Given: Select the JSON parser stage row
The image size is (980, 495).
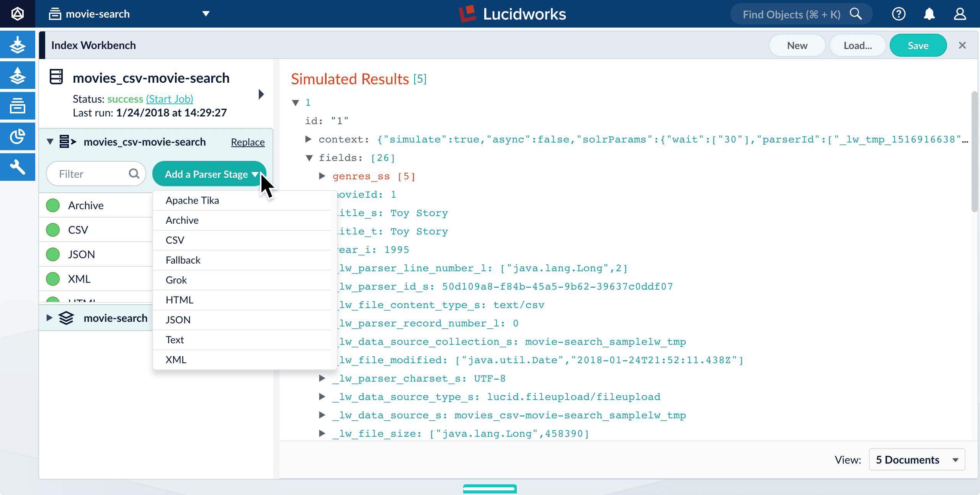Looking at the screenshot, I should click(96, 254).
